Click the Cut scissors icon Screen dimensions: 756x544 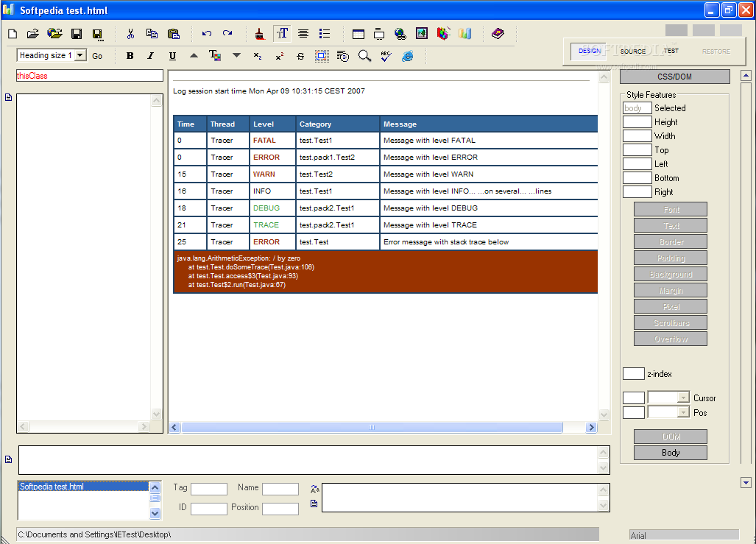(x=130, y=34)
